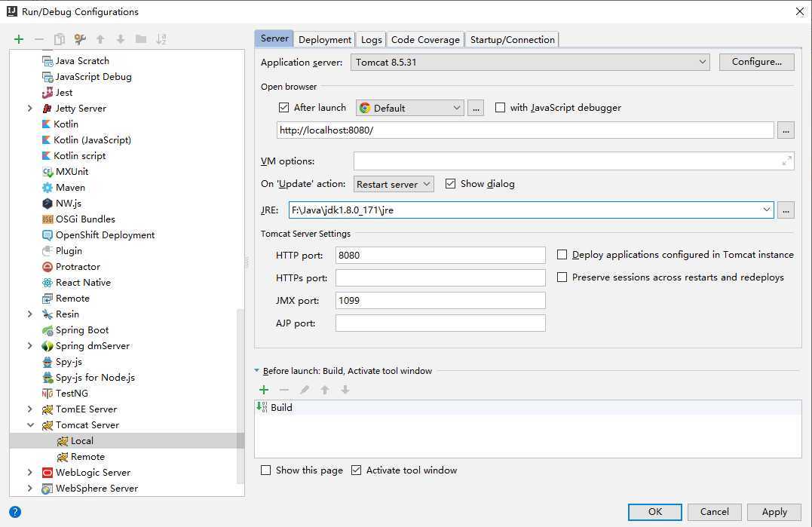Click edit before launch task pencil
This screenshot has height=527, width=812.
[x=305, y=390]
